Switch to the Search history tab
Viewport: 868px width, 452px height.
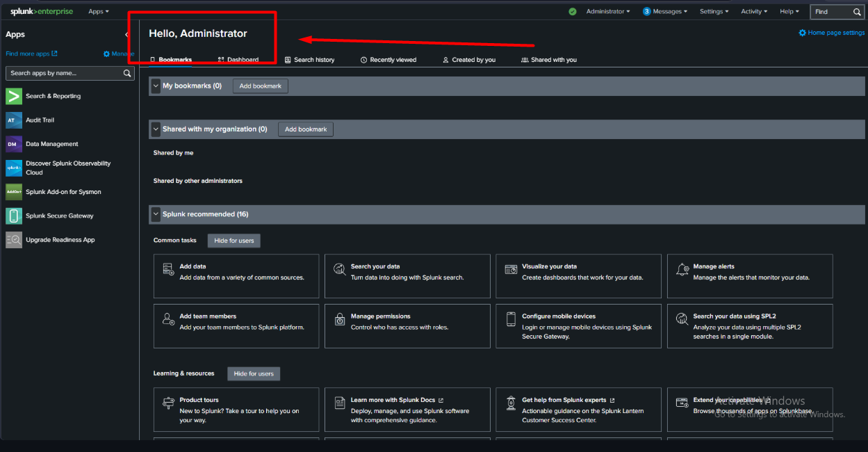pos(309,60)
